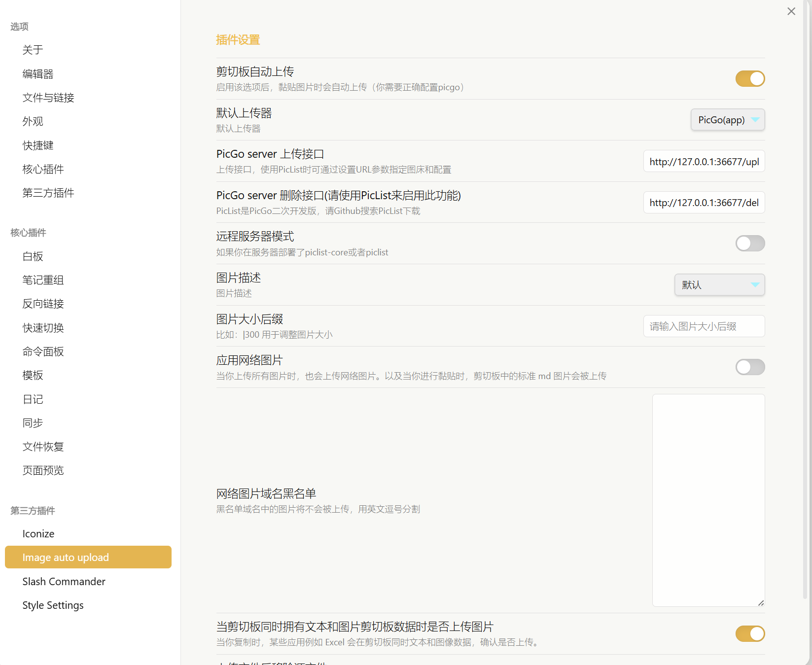Close the settings dialog

coord(791,11)
